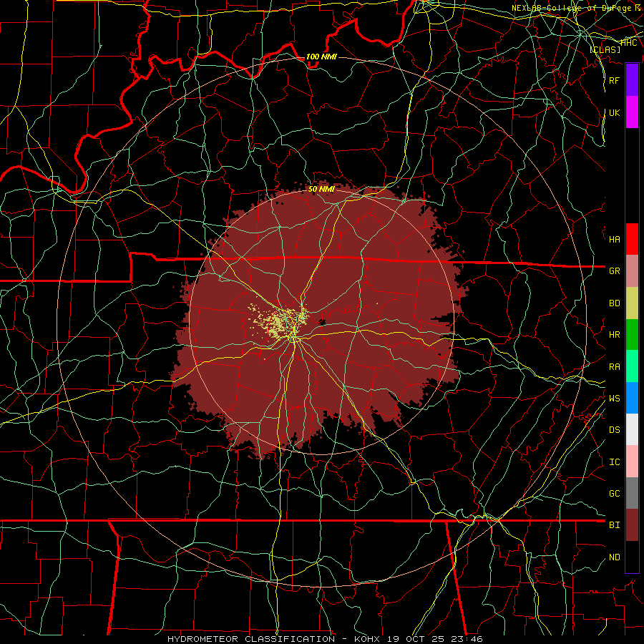644x644 pixels.
Task: Select the WS legend label
Action: coord(614,398)
